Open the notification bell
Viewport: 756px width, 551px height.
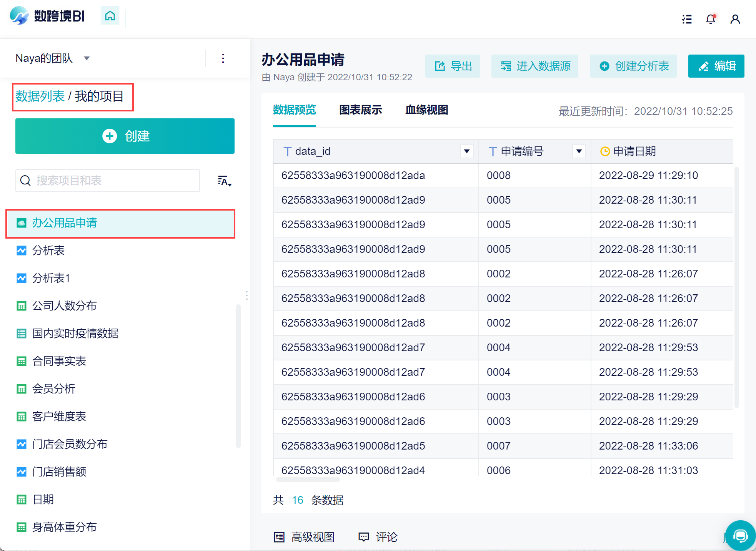click(x=711, y=19)
